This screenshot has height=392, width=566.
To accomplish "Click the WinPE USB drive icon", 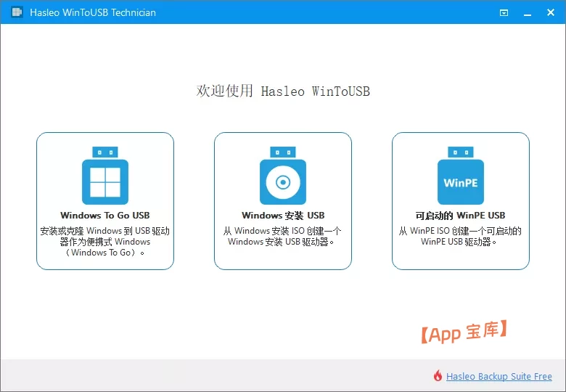I will (x=461, y=181).
